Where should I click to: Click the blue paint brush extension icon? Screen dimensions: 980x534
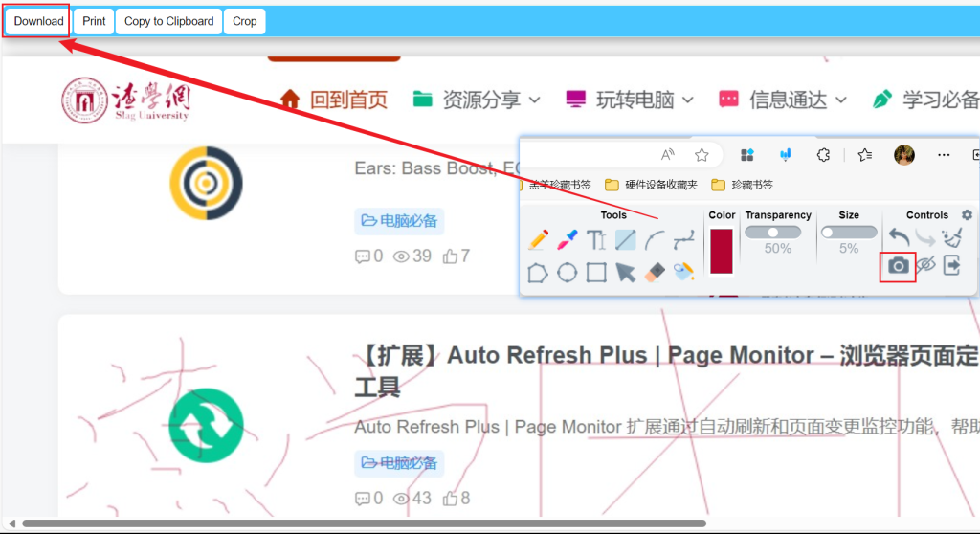786,155
